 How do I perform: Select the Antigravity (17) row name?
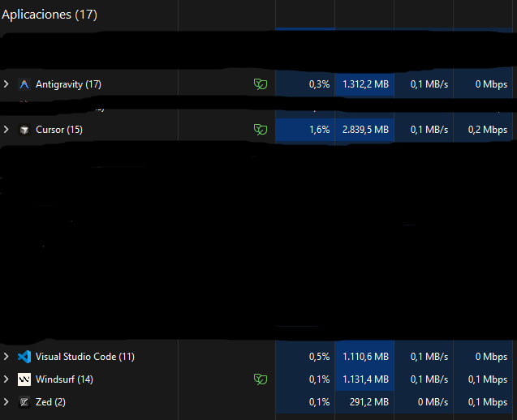[68, 84]
